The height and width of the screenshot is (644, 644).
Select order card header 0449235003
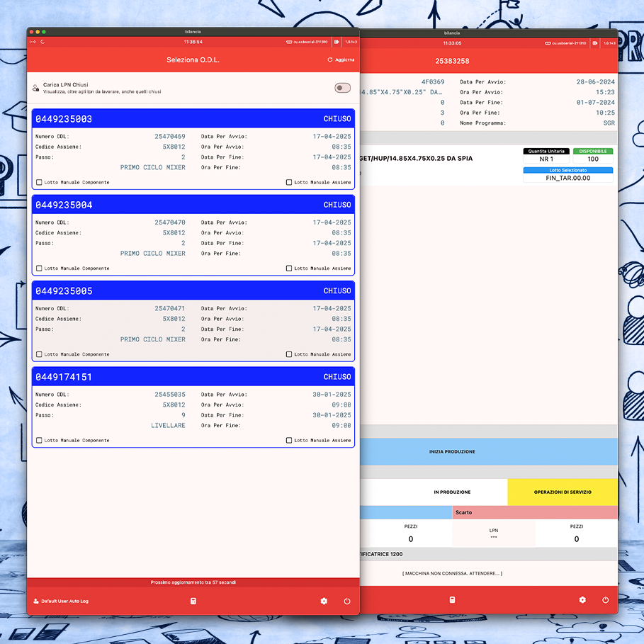(193, 119)
